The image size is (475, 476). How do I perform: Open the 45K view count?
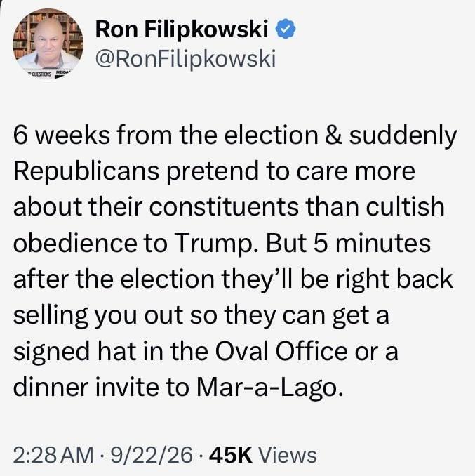[x=231, y=455]
